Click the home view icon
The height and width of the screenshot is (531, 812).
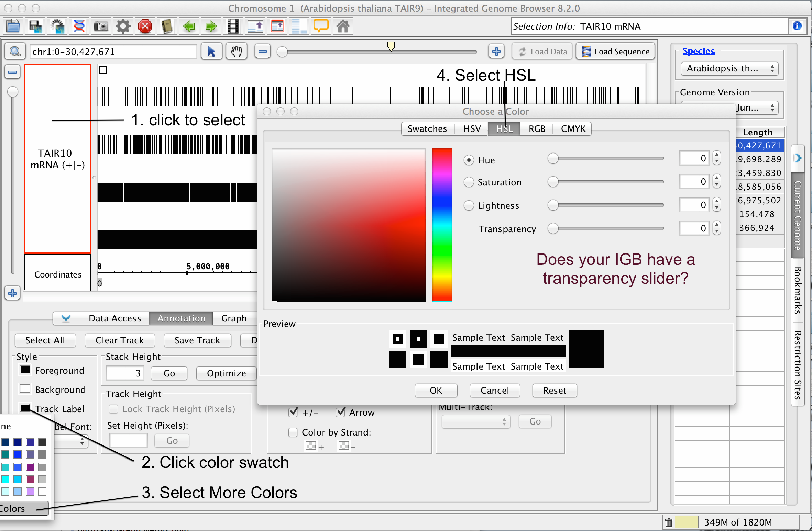pos(343,26)
